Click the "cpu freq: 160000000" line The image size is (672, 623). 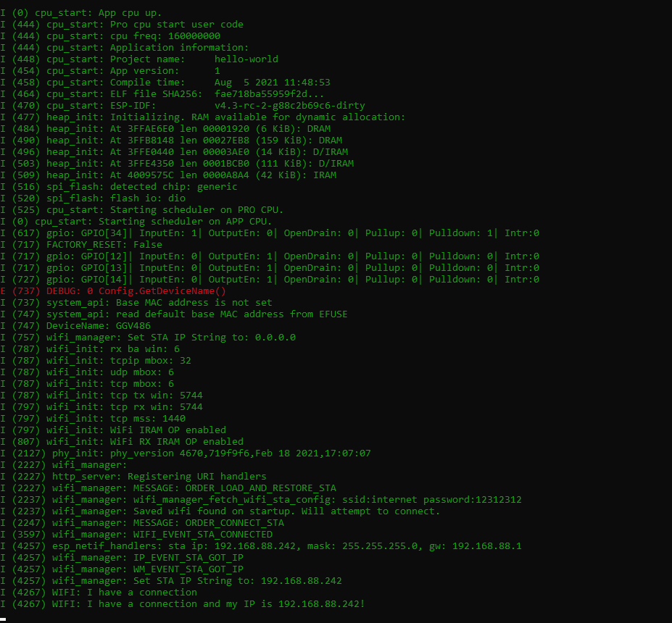click(x=133, y=35)
